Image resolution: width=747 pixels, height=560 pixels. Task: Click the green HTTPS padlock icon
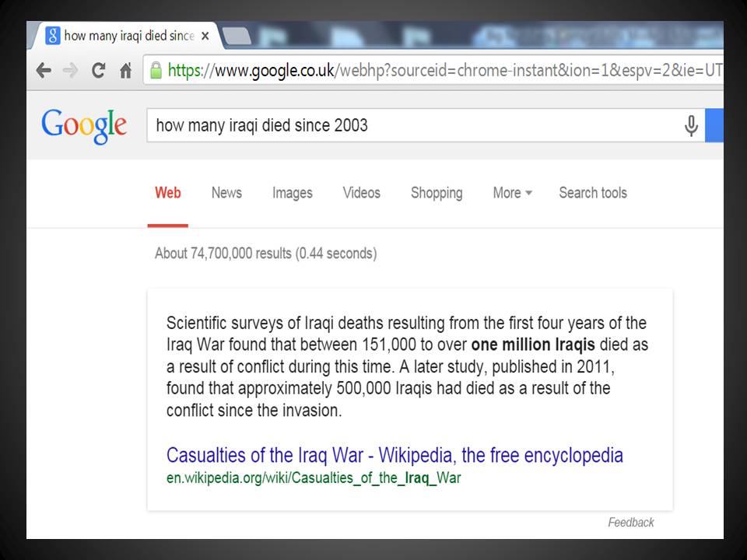click(156, 71)
